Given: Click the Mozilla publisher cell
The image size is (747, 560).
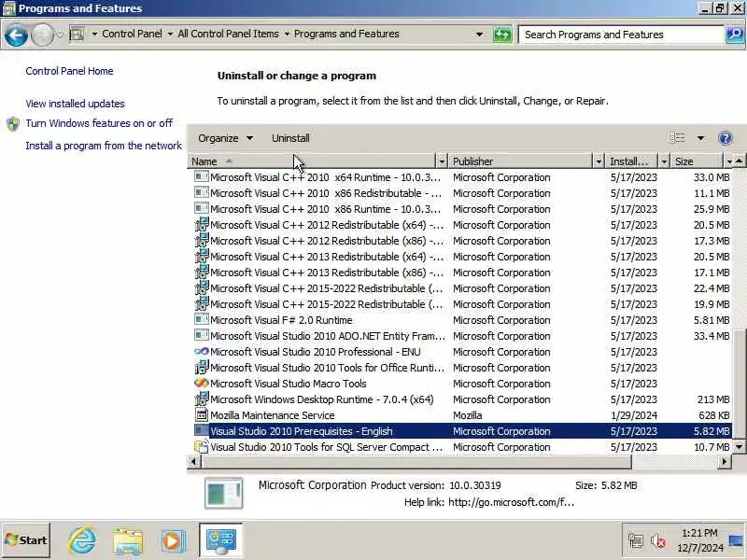Looking at the screenshot, I should 468,415.
